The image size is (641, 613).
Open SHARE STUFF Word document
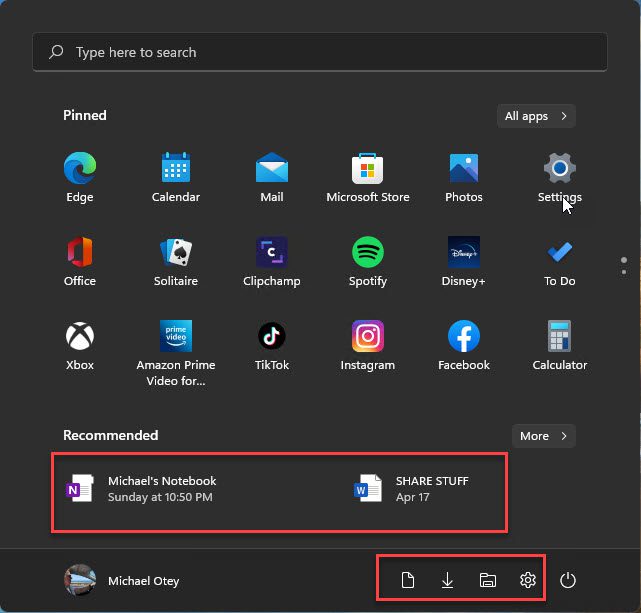tap(411, 489)
